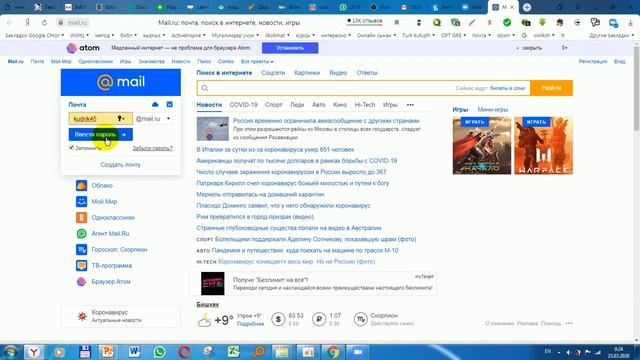Screen dimensions: 640x360
Task: Open the Облако cloud sidebar icon
Action: (x=81, y=185)
